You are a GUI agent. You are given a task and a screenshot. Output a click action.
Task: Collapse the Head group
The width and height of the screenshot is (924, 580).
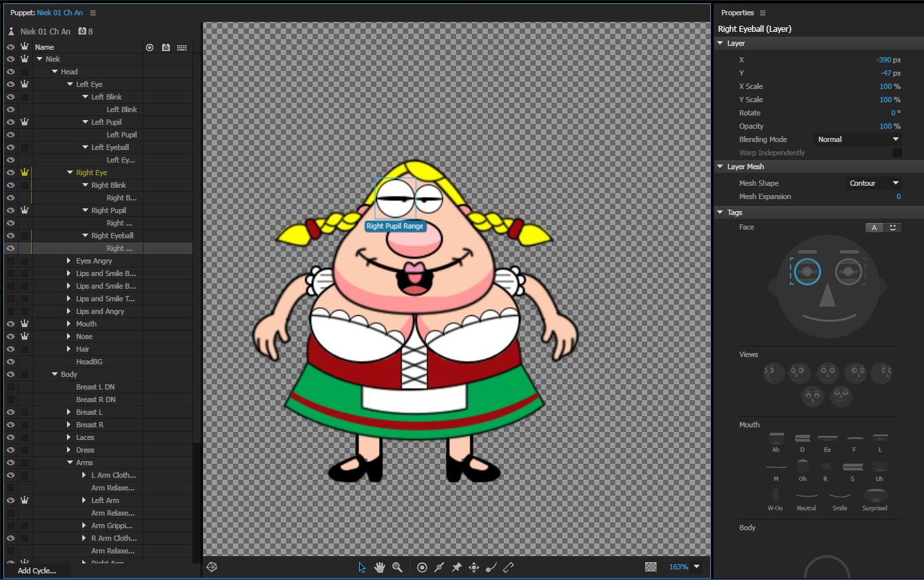55,72
